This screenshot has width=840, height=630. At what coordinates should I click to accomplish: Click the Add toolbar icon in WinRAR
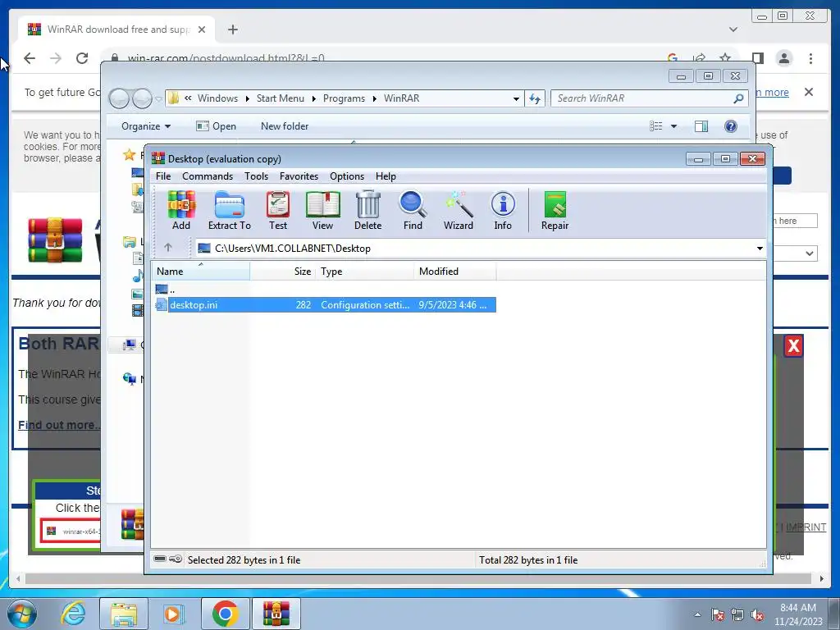(x=181, y=211)
